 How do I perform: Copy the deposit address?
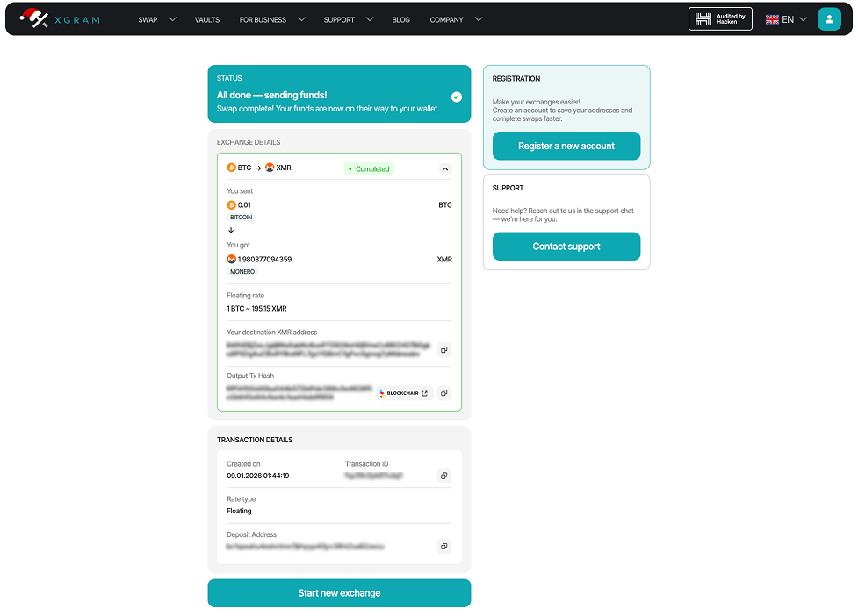[x=444, y=546]
